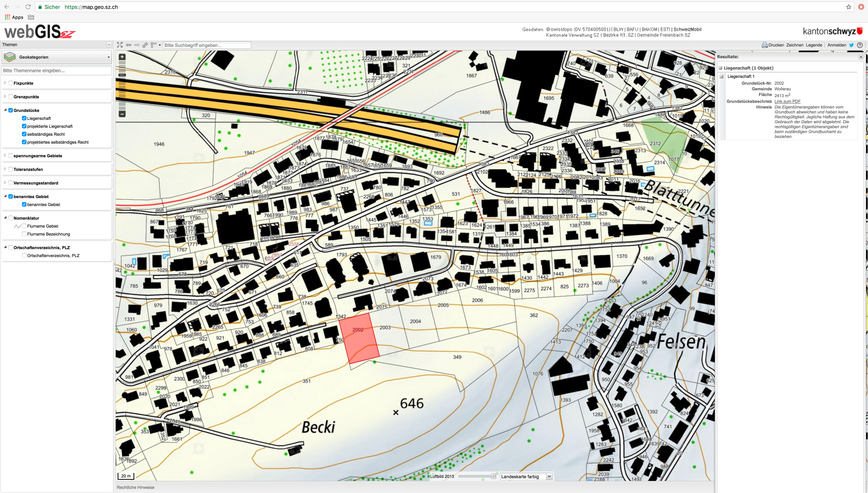868x493 pixels.
Task: Click the Suchbegriff search field
Action: click(x=207, y=45)
